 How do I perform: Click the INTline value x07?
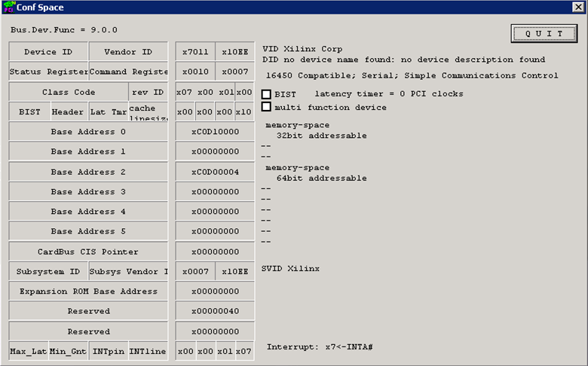click(244, 352)
